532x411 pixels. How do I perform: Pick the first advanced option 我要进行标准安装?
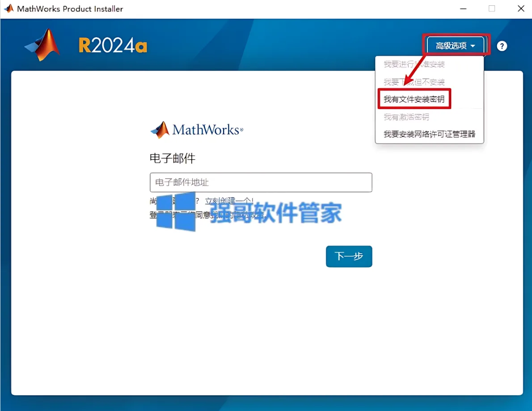point(414,64)
